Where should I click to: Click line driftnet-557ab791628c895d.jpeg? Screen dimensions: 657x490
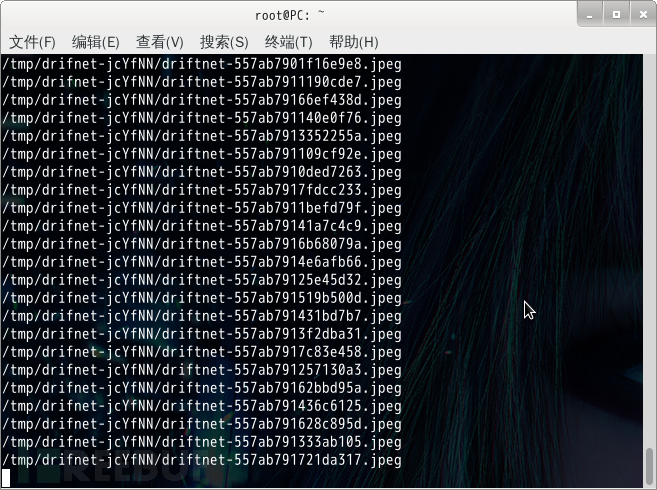click(202, 425)
